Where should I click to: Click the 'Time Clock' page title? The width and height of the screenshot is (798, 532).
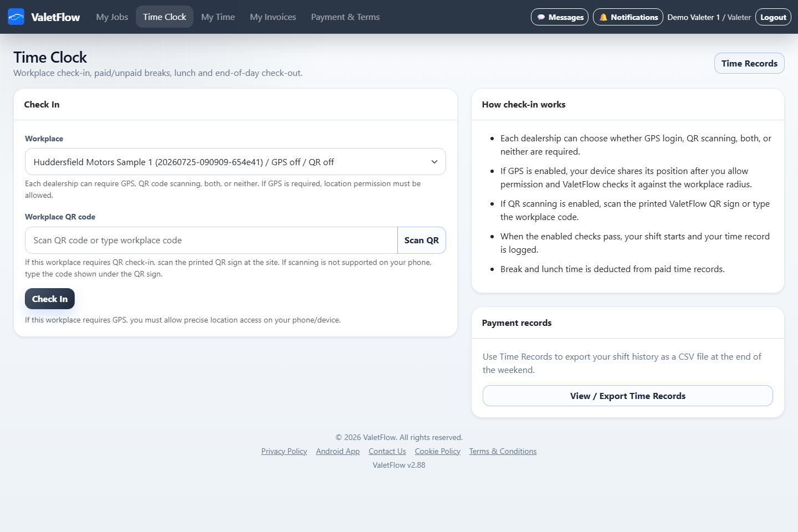tap(50, 57)
